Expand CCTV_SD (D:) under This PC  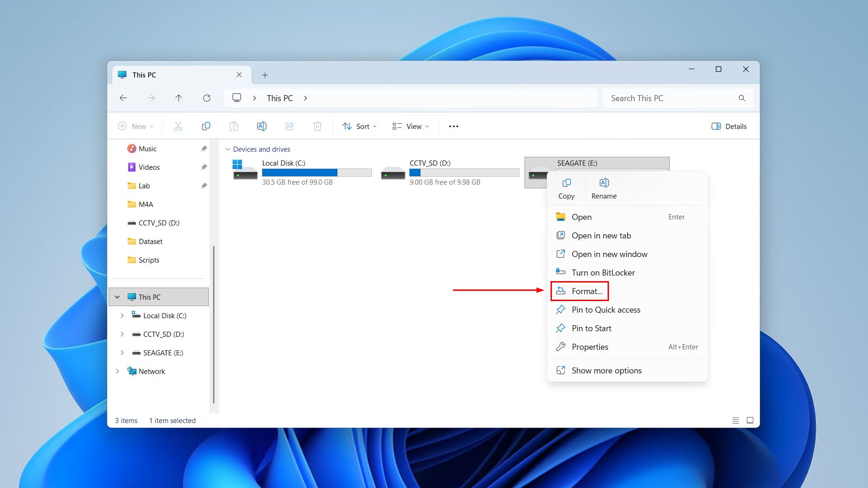pos(122,334)
